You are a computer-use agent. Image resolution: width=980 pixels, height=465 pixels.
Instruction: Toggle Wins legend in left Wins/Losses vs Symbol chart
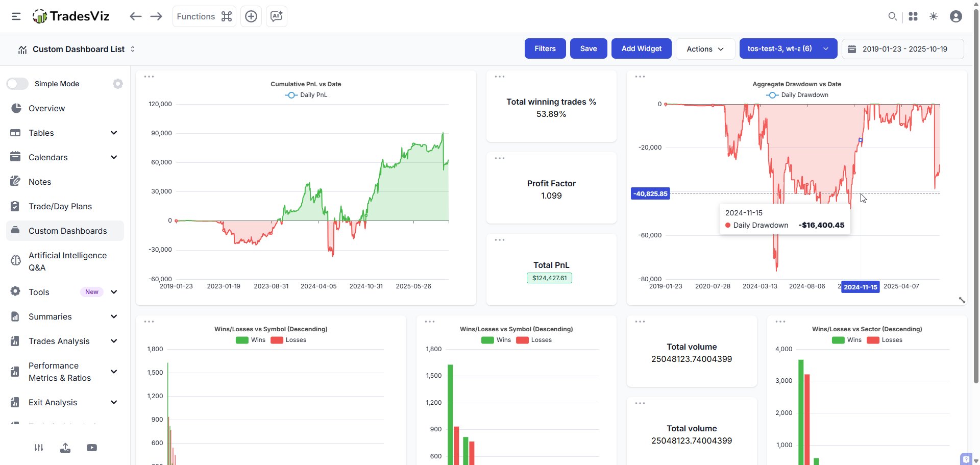click(250, 340)
